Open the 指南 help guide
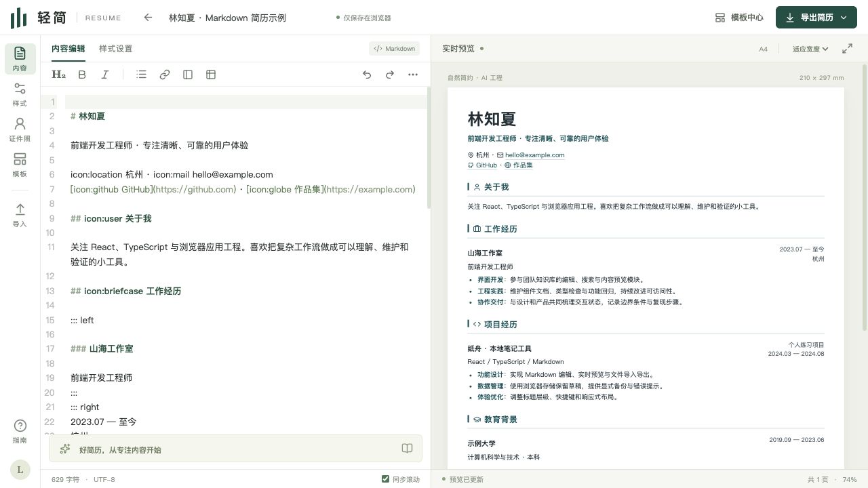This screenshot has width=868, height=488. point(20,431)
